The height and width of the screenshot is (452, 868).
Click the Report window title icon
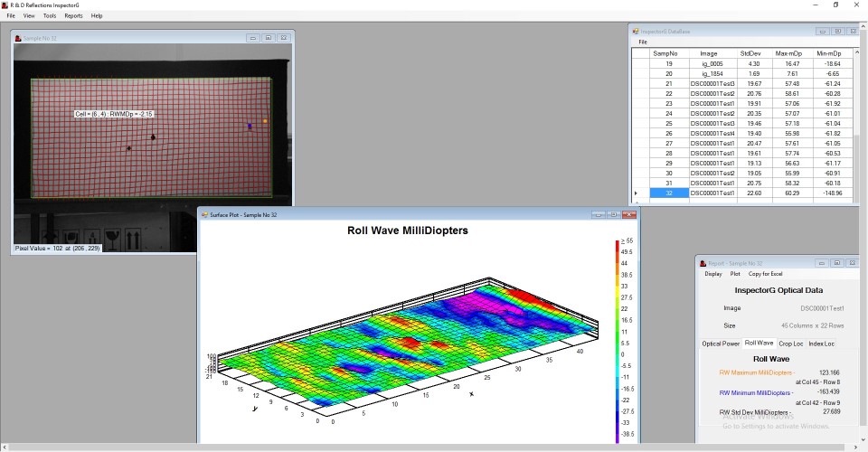[x=702, y=263]
